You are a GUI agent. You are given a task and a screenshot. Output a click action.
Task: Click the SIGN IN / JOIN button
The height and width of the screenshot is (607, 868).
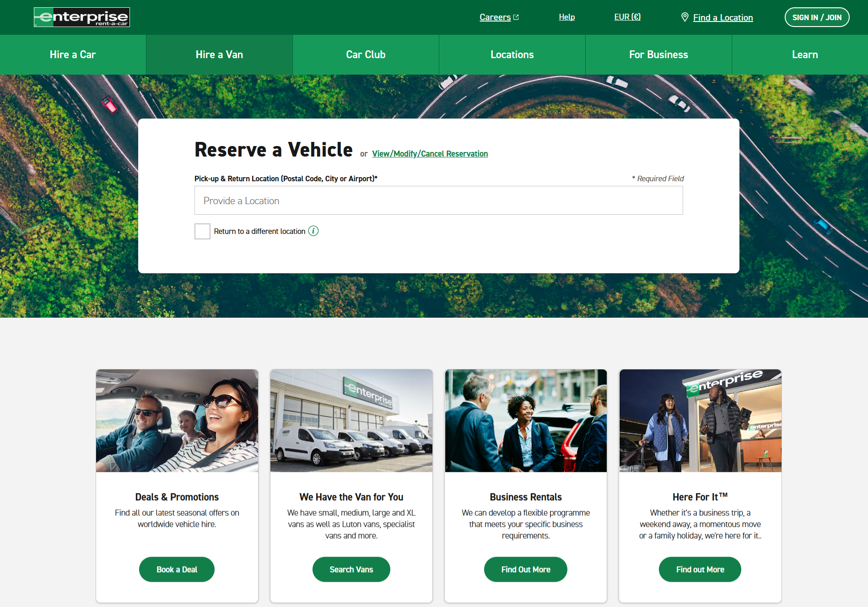(817, 17)
